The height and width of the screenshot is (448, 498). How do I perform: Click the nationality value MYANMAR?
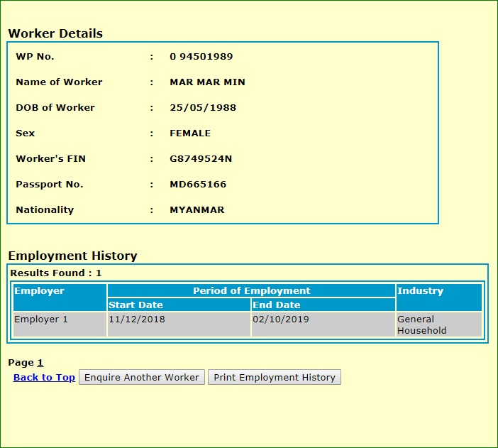pos(197,210)
